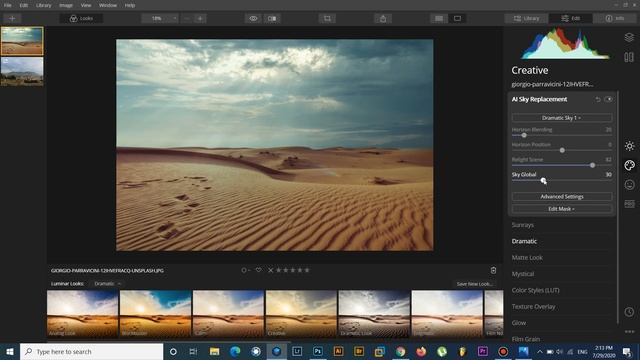Open the Window menu

tap(108, 5)
